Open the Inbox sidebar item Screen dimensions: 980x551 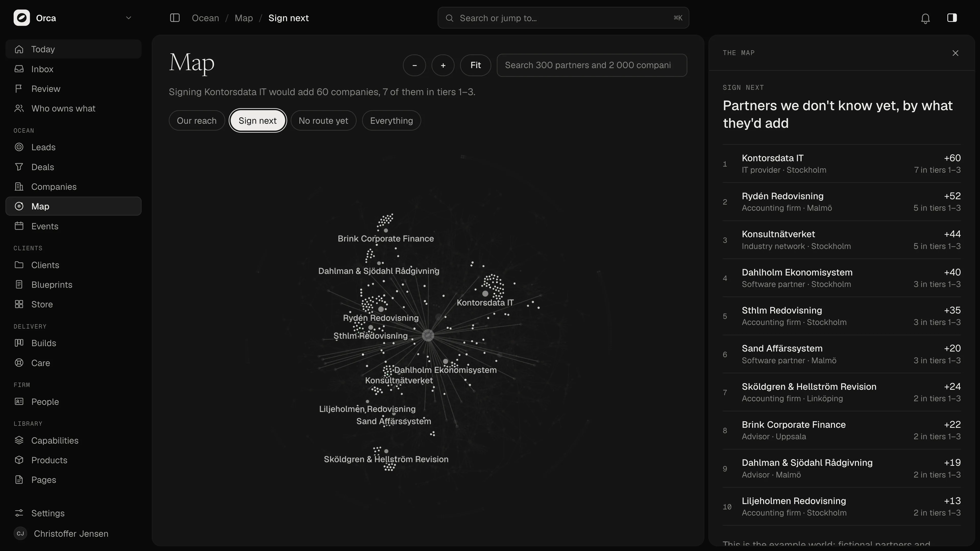tap(73, 69)
